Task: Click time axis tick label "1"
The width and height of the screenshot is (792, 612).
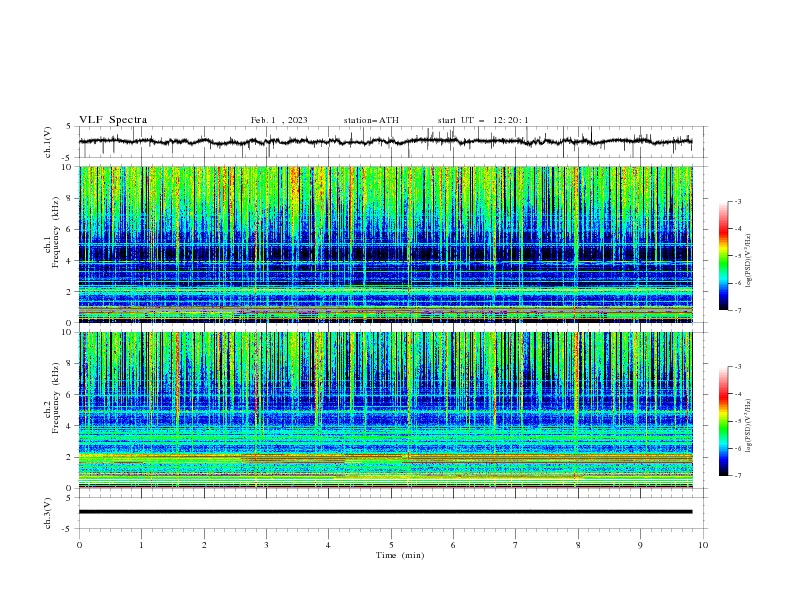Action: pos(141,545)
